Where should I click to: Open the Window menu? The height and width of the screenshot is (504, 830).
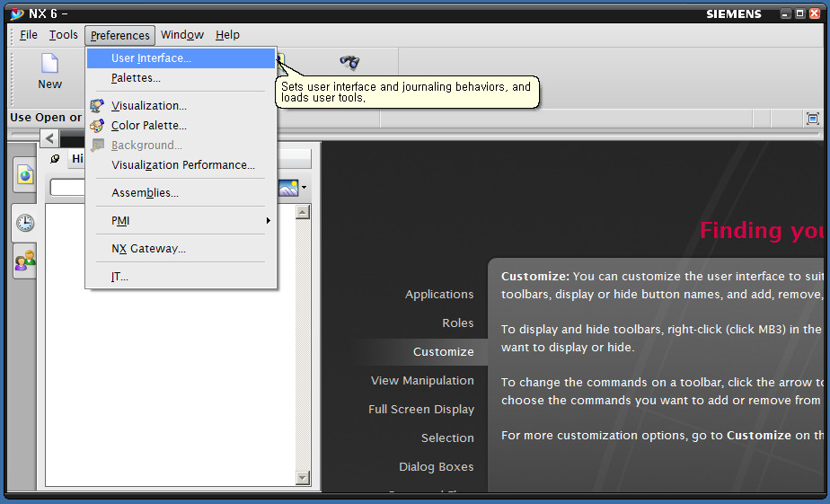(182, 35)
